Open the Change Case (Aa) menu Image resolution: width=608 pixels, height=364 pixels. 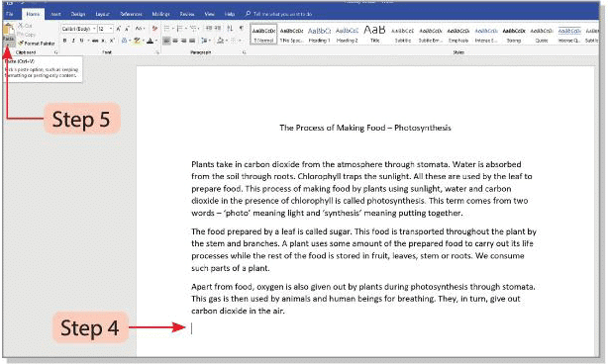coord(140,29)
